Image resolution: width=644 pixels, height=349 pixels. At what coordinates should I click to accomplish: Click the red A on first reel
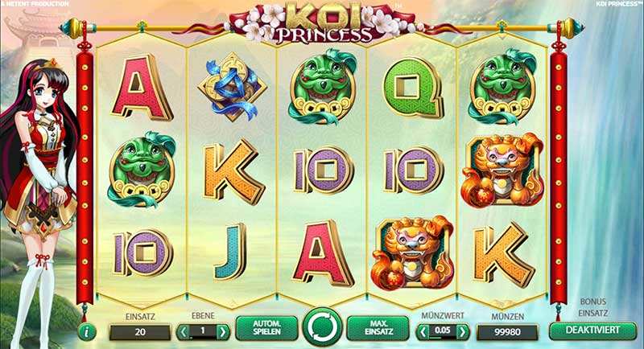142,88
